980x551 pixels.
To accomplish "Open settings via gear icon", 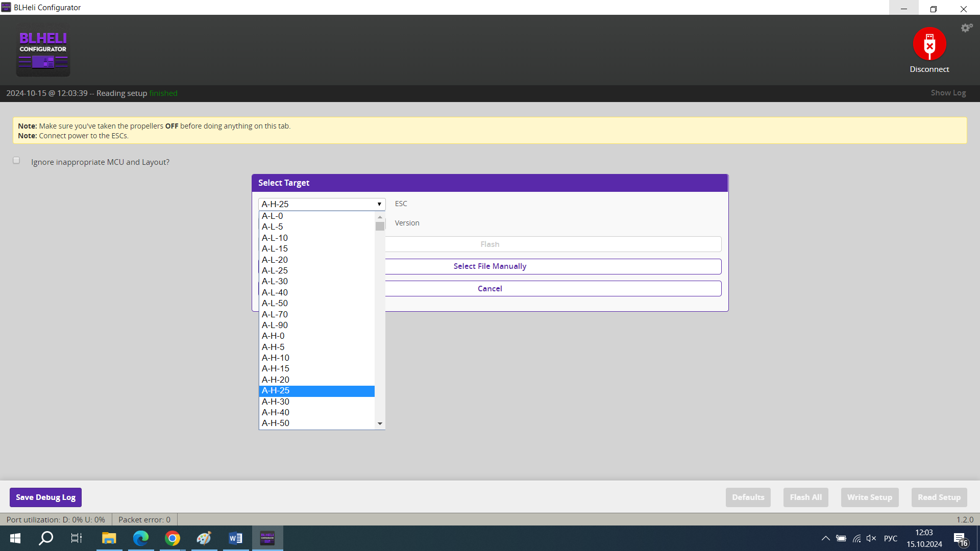I will point(966,28).
